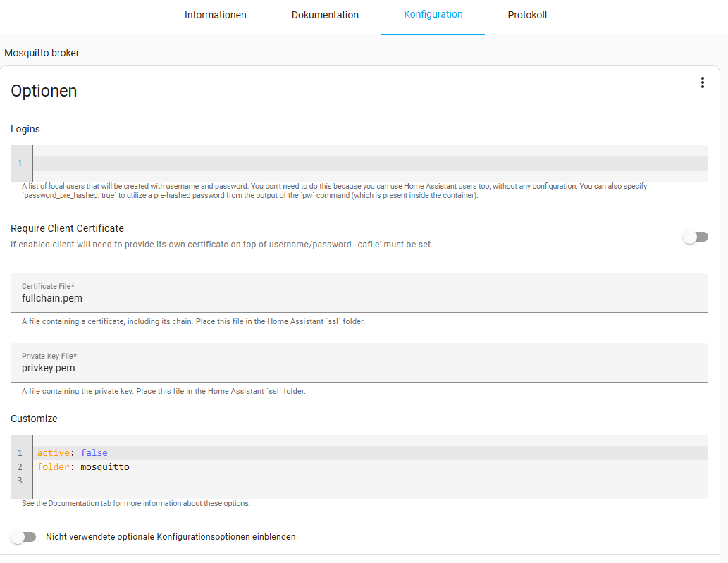The width and height of the screenshot is (728, 563).
Task: Switch to the Informationen tab
Action: tap(215, 15)
